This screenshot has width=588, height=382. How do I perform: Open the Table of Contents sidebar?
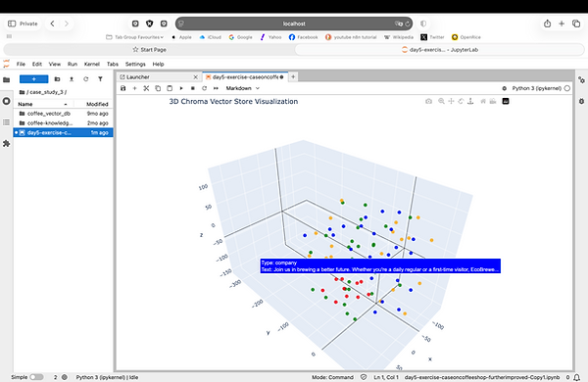click(x=7, y=122)
